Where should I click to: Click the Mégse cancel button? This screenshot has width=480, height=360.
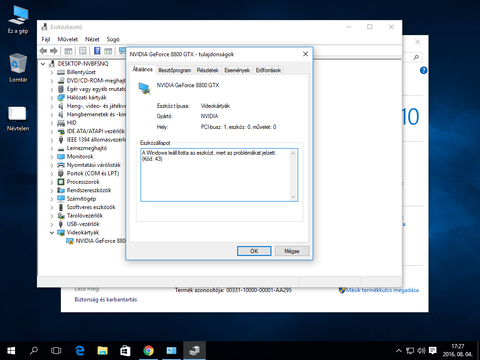coord(292,251)
